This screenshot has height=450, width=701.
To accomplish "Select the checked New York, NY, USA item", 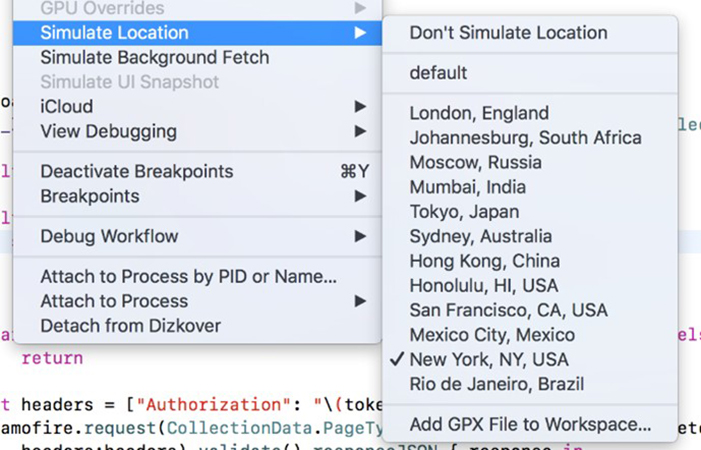I will pos(488,359).
